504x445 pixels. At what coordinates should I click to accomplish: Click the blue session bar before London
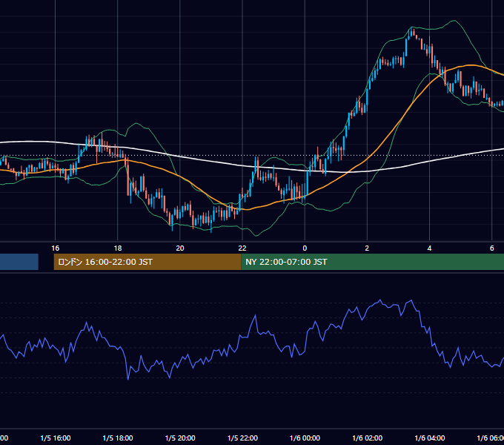19,262
